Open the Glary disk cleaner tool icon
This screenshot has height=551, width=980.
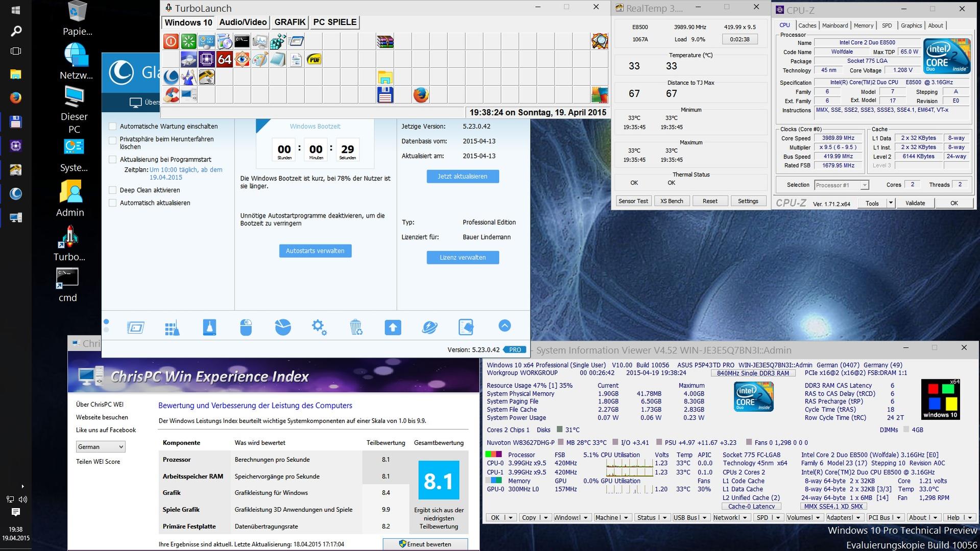(209, 327)
